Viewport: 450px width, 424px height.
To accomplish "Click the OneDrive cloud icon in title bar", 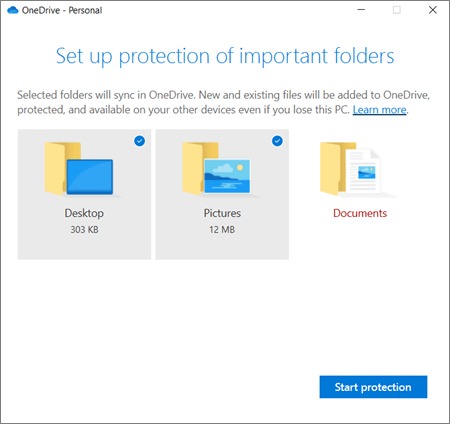I will [x=13, y=10].
